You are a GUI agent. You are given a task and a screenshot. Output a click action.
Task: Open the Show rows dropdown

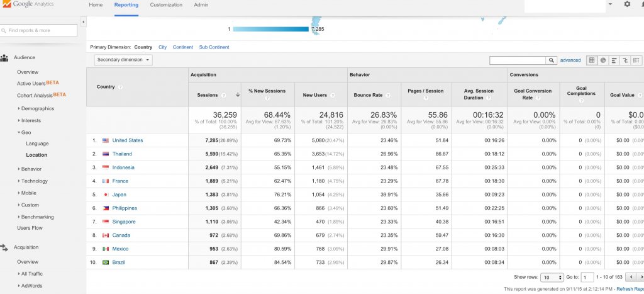pyautogui.click(x=552, y=278)
